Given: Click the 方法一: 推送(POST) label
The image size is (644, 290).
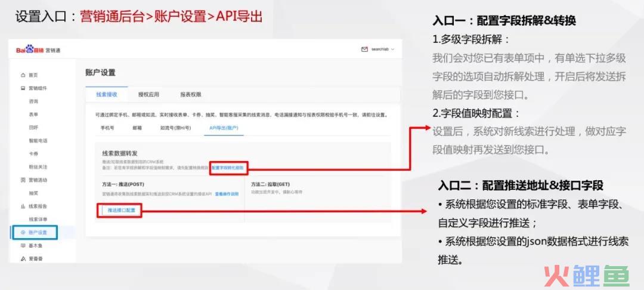Looking at the screenshot, I should (123, 184).
